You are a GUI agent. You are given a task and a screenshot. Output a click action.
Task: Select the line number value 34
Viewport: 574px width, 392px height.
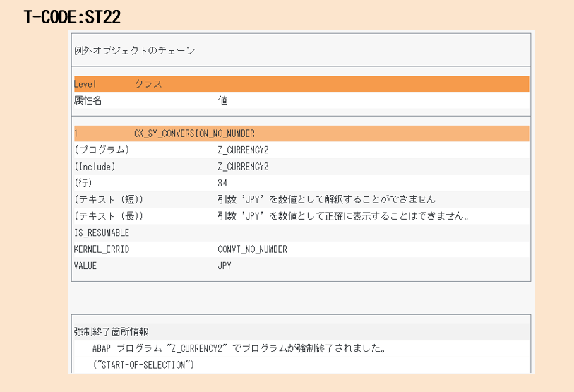222,183
